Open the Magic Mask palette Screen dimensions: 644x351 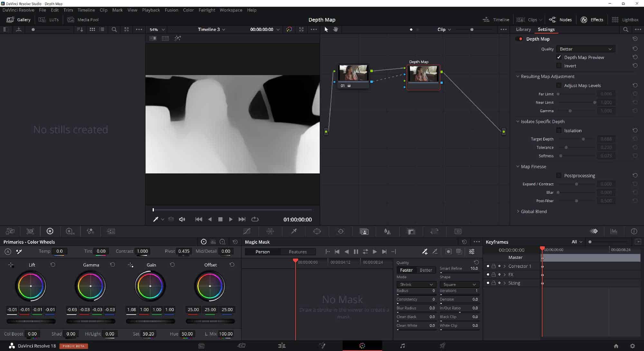364,231
